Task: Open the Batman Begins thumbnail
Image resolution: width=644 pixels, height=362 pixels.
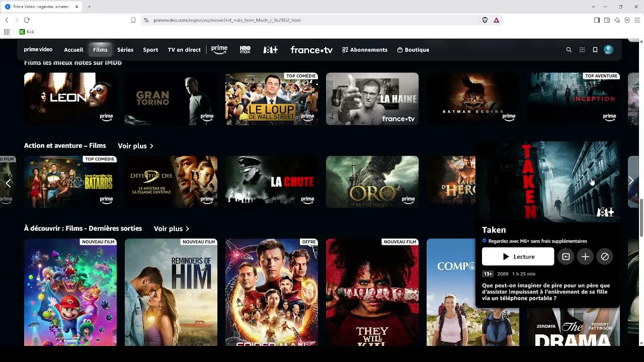Action: click(473, 99)
